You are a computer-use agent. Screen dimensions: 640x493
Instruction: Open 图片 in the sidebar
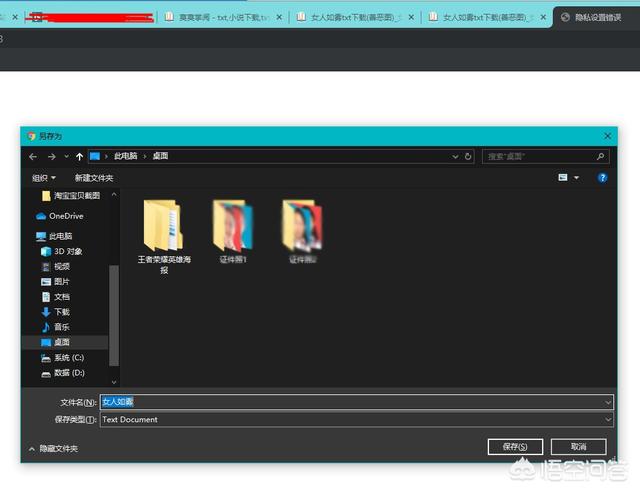tap(56, 282)
